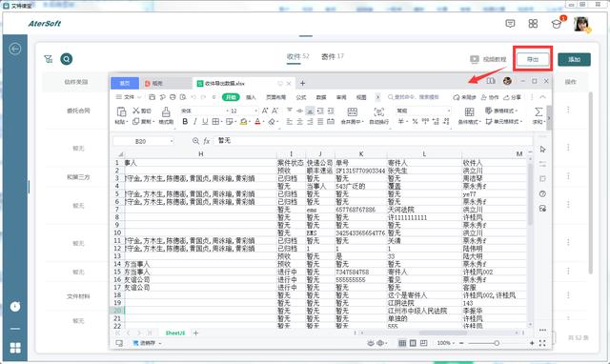
Task: Decrease font size with smaller A icon
Action: pyautogui.click(x=274, y=111)
